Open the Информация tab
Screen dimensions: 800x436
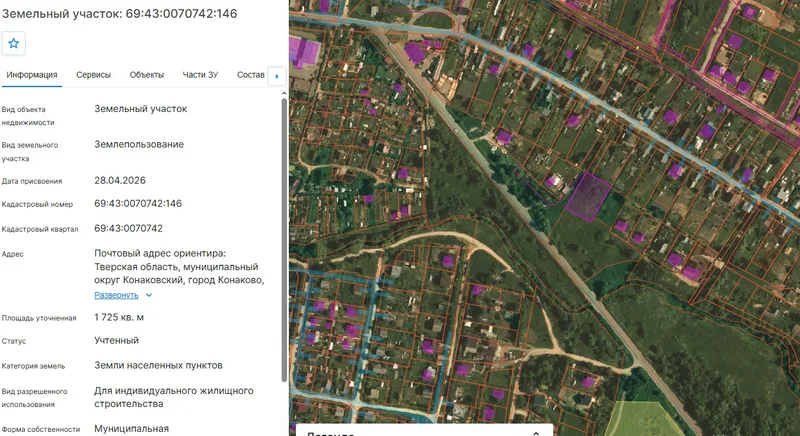pyautogui.click(x=32, y=75)
